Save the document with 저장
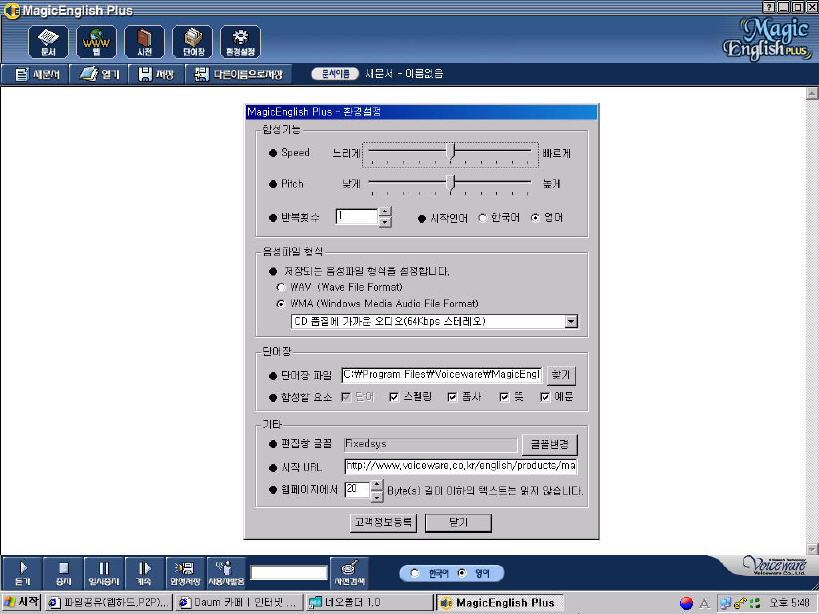This screenshot has width=819, height=614. (x=156, y=75)
